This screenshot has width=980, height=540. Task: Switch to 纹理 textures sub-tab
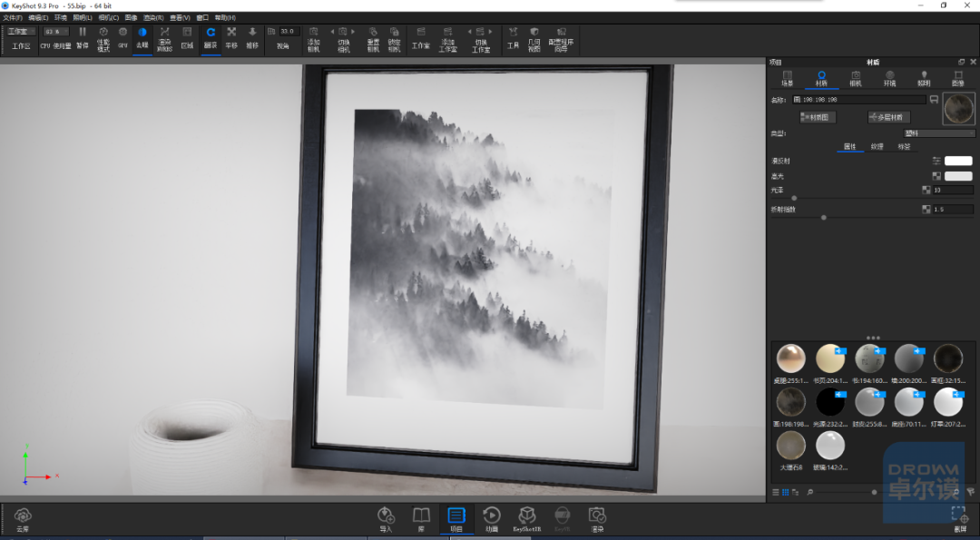click(x=877, y=146)
